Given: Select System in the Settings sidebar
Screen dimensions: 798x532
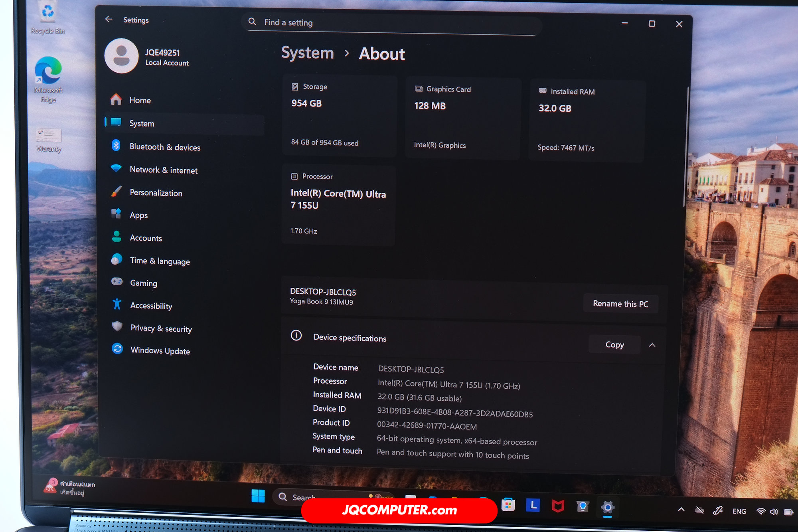Looking at the screenshot, I should click(x=184, y=123).
